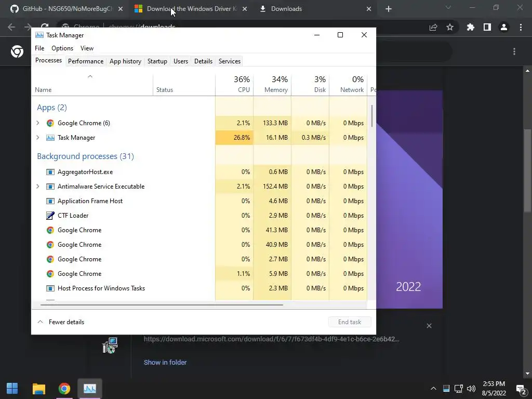Screen dimensions: 532x399
Task: Click the Task Manager vertical scrollbar thumb
Action: pos(372,116)
